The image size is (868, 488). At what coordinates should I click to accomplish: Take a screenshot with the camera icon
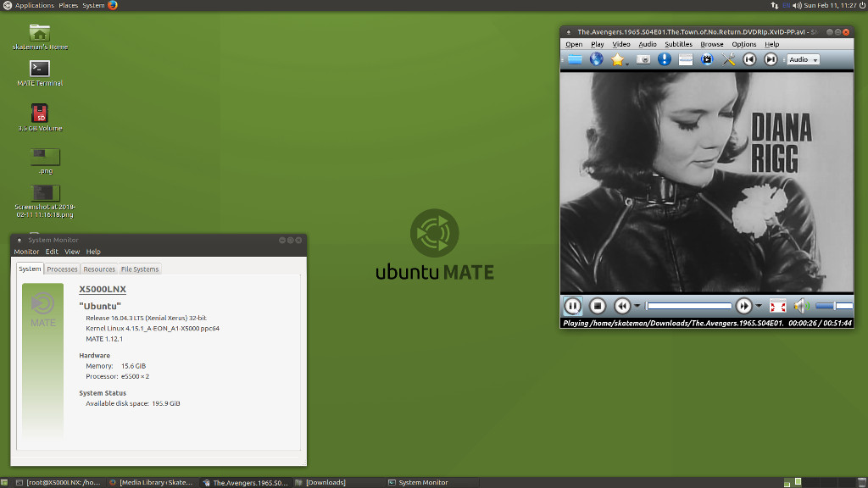coord(643,60)
